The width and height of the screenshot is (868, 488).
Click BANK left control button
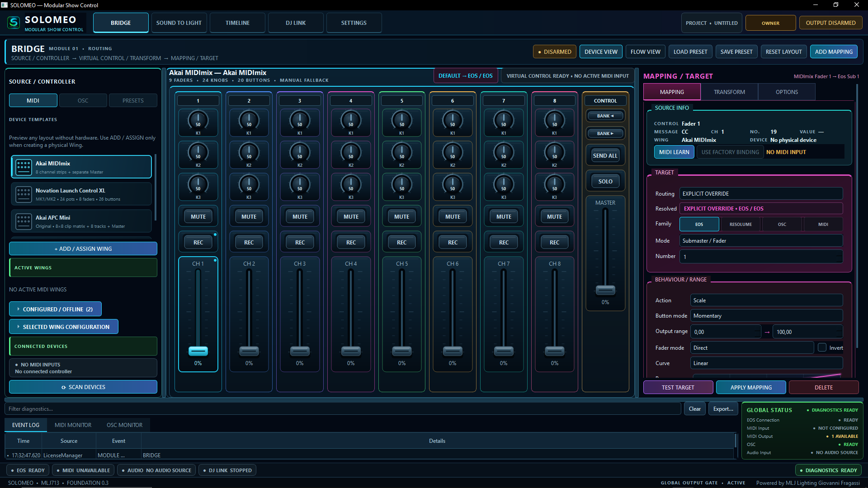pos(605,116)
